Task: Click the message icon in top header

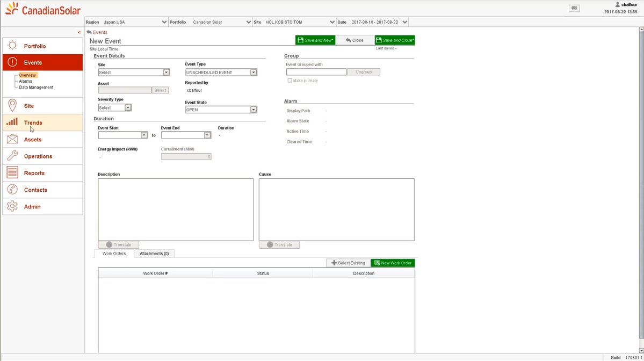Action: pyautogui.click(x=574, y=8)
